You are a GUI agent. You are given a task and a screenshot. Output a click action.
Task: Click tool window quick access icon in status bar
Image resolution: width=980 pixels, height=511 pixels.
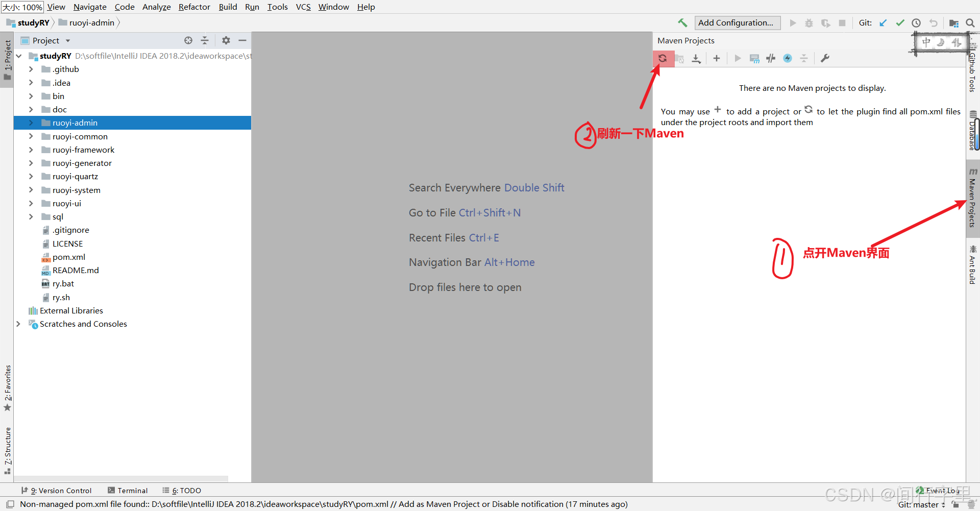[x=10, y=504]
